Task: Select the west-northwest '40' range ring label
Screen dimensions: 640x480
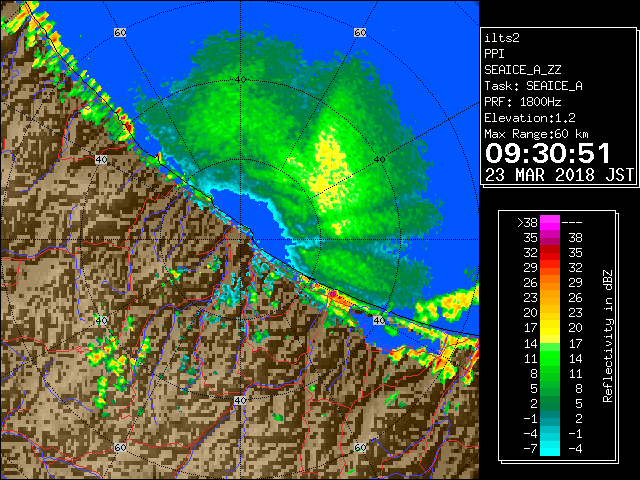Action: [101, 160]
